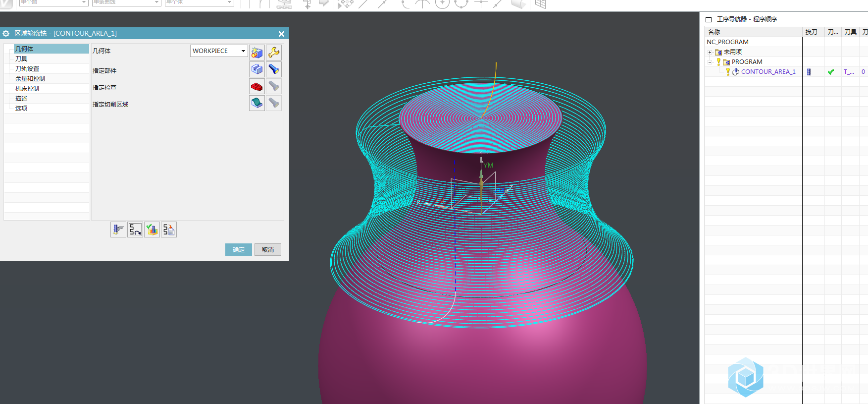Click the square icon beside 工序导航器 title
Screen dimensions: 868x404
coord(709,19)
